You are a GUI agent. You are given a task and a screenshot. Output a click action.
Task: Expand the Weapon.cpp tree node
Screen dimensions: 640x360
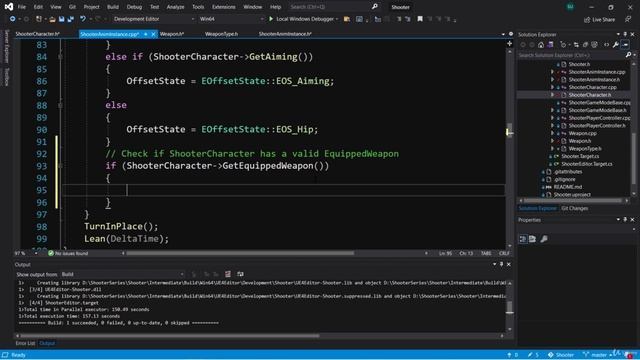(553, 133)
